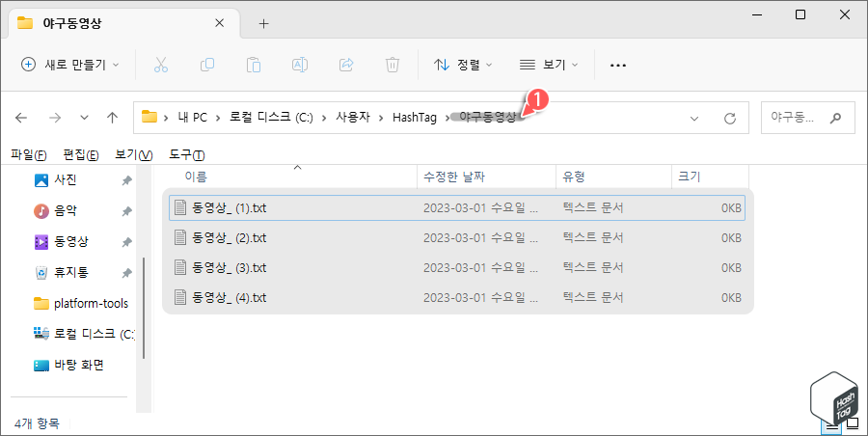This screenshot has height=436, width=868.
Task: Maximize the Explorer window
Action: pyautogui.click(x=800, y=15)
